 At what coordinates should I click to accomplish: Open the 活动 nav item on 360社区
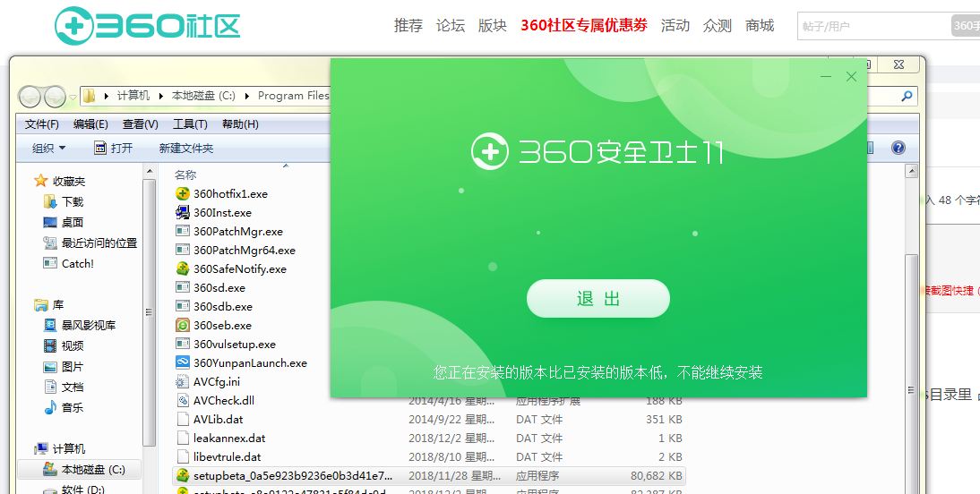tap(675, 26)
